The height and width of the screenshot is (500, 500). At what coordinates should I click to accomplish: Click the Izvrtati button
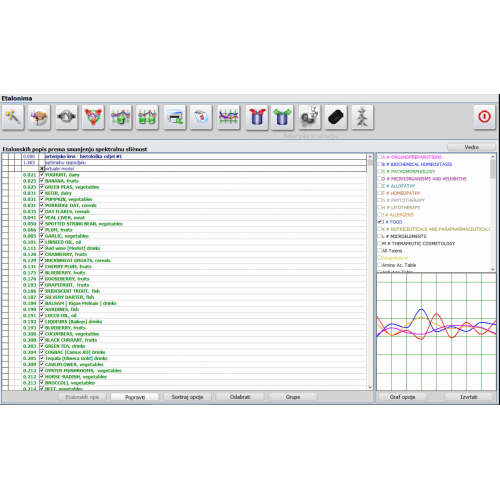pyautogui.click(x=469, y=397)
